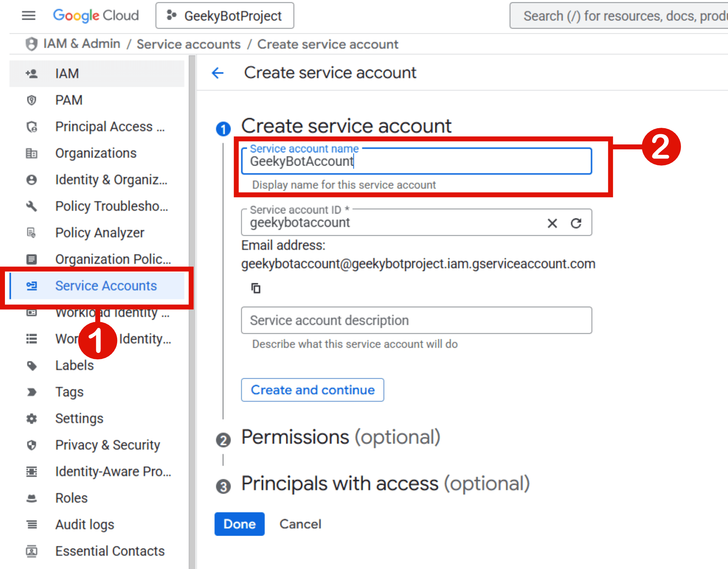Open the GeekyBotProject project selector
Screen dimensions: 728x569
point(224,16)
